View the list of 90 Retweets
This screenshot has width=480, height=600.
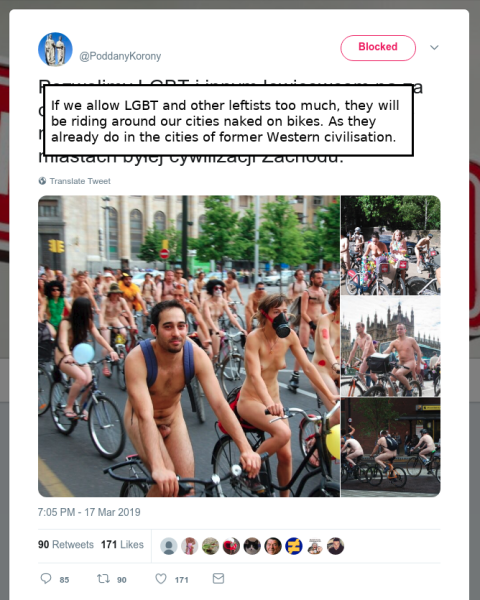click(66, 545)
